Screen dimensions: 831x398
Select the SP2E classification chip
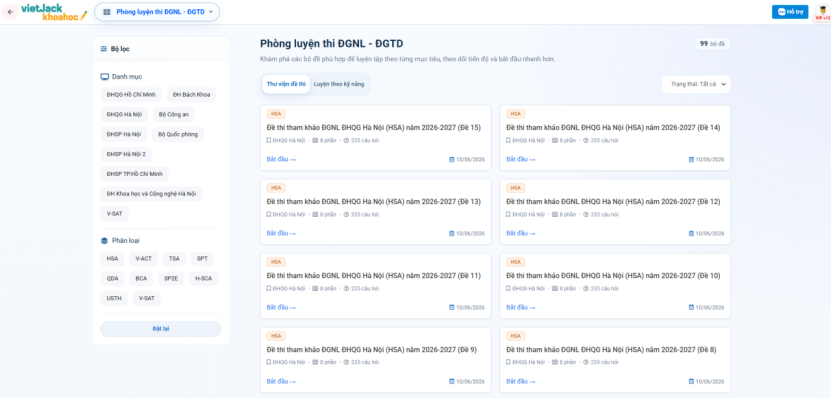(171, 279)
